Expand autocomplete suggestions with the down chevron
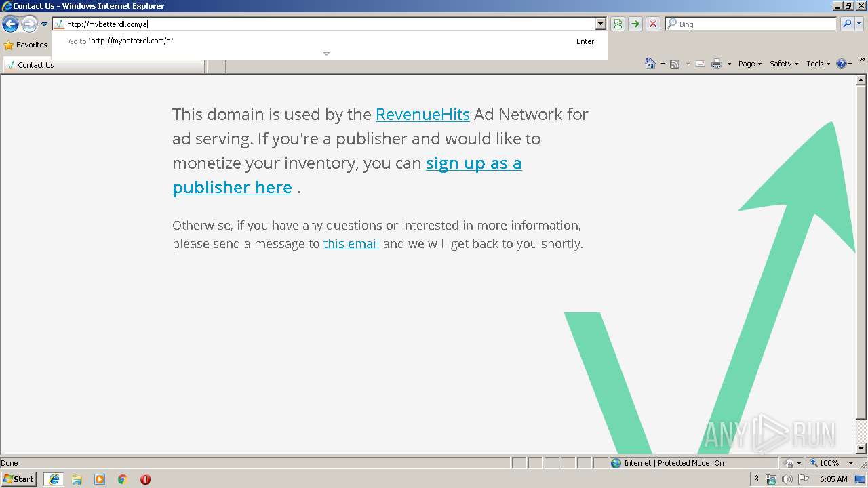Viewport: 868px width, 488px height. (326, 54)
